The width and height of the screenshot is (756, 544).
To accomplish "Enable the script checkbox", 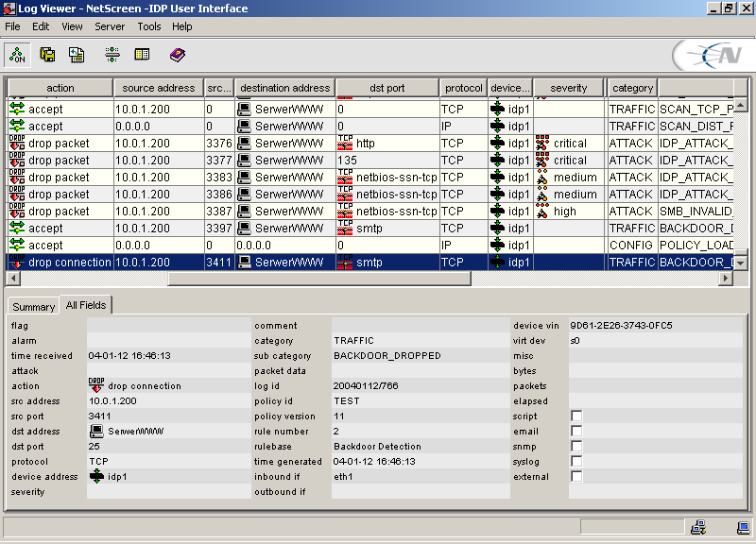I will tap(576, 416).
